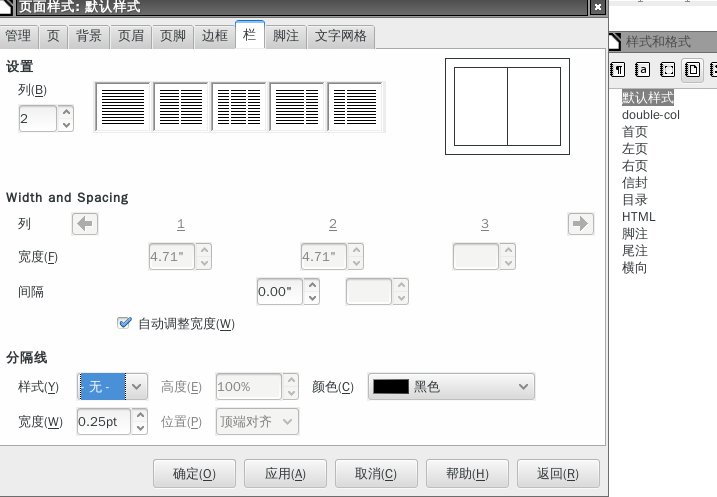Click the separator 宽度 field showing 0.25pt

(x=104, y=422)
